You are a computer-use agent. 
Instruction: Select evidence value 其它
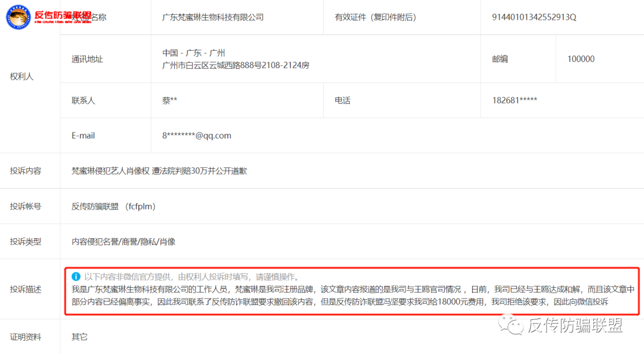[79, 337]
